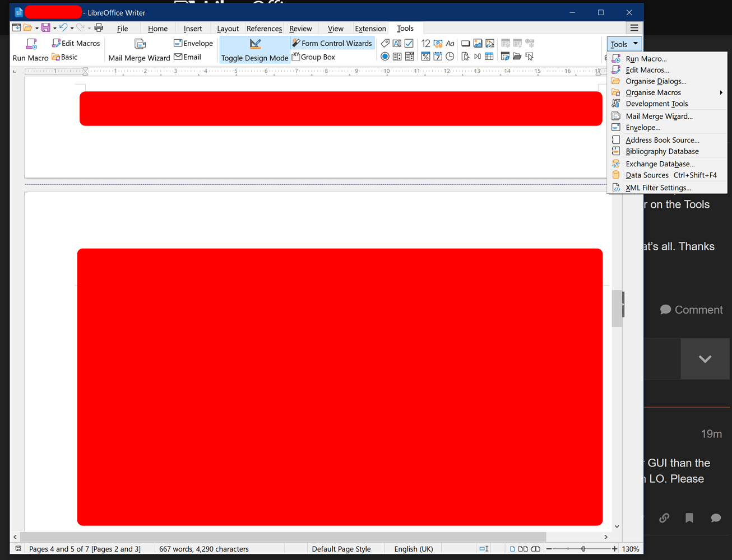Select the book view layout icon
Image resolution: width=732 pixels, height=560 pixels.
(x=536, y=549)
